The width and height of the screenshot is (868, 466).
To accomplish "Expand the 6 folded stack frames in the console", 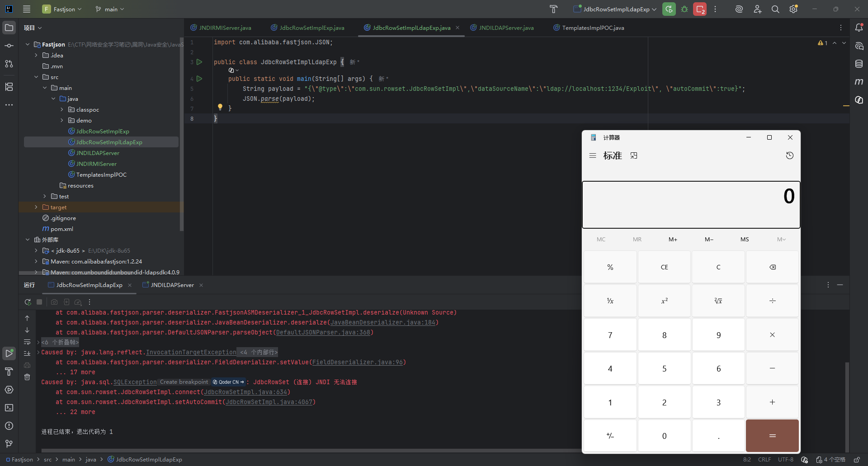I will pos(60,342).
